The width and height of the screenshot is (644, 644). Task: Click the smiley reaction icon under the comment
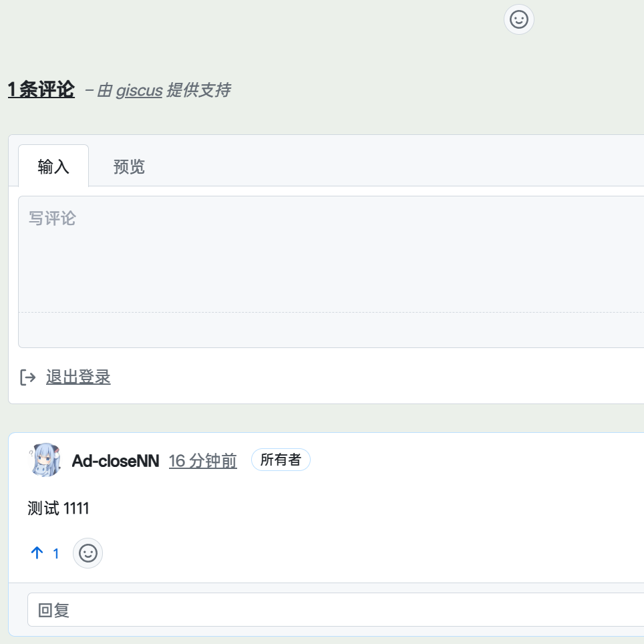88,553
